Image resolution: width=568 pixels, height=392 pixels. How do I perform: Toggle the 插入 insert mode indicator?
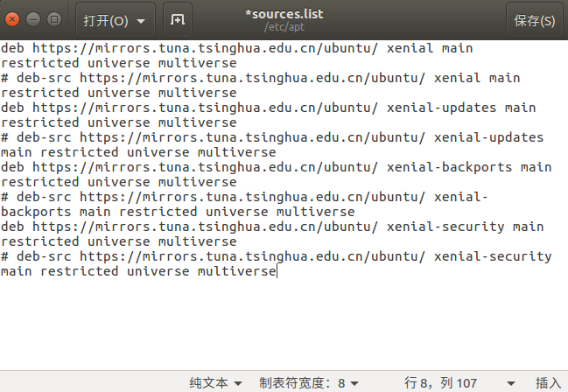tap(549, 383)
